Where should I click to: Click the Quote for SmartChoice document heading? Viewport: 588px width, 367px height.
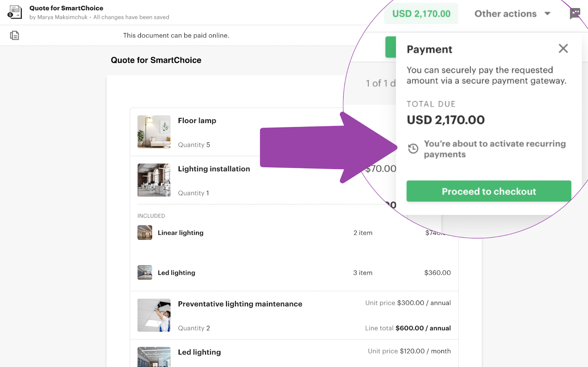[x=156, y=60]
